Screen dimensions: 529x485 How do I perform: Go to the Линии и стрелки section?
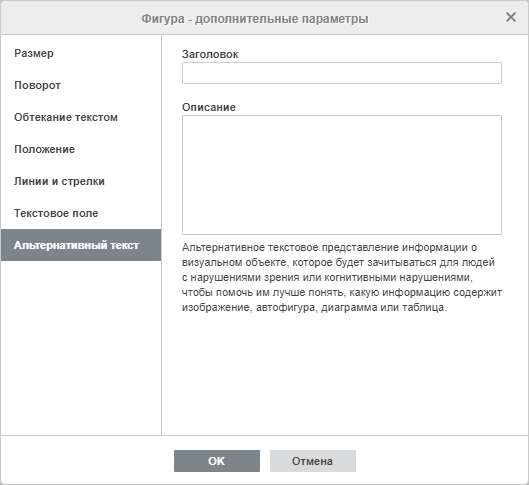[x=81, y=181]
